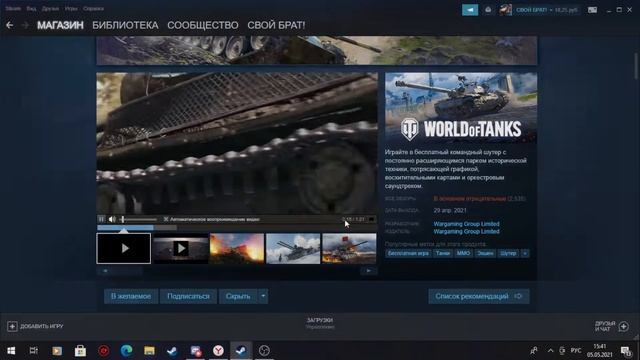Open the Друзья menu
The height and width of the screenshot is (360, 640).
pyautogui.click(x=50, y=9)
